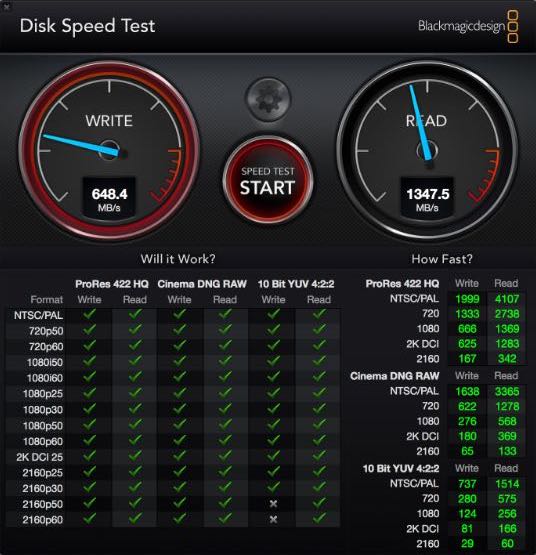Click the 720p50 10 Bit YUV read checkmark
Viewport: 536px width, 555px height.
(x=319, y=330)
